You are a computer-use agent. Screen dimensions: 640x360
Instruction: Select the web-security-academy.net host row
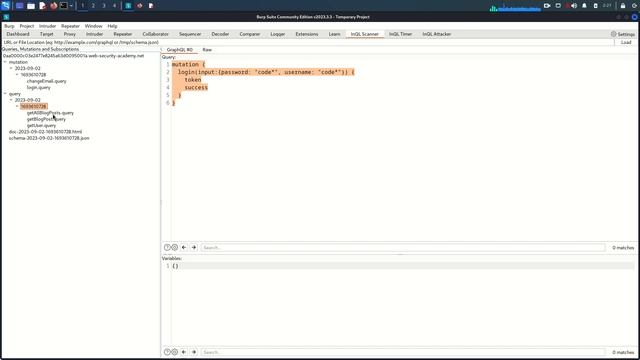pyautogui.click(x=73, y=56)
